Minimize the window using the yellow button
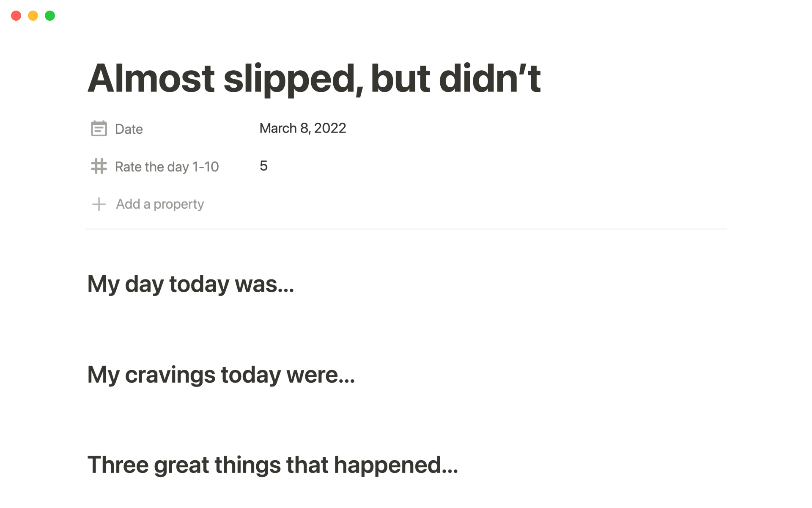Screen dimensions: 812x508 [33, 16]
